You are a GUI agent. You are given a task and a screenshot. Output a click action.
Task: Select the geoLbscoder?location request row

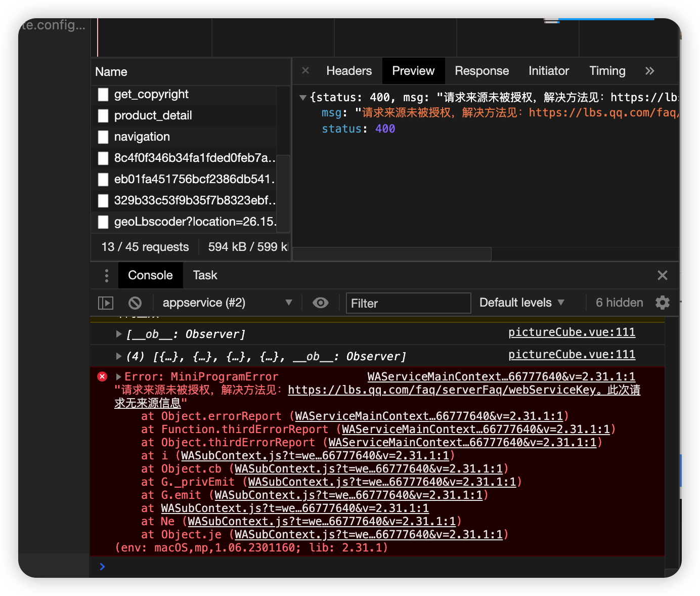184,222
